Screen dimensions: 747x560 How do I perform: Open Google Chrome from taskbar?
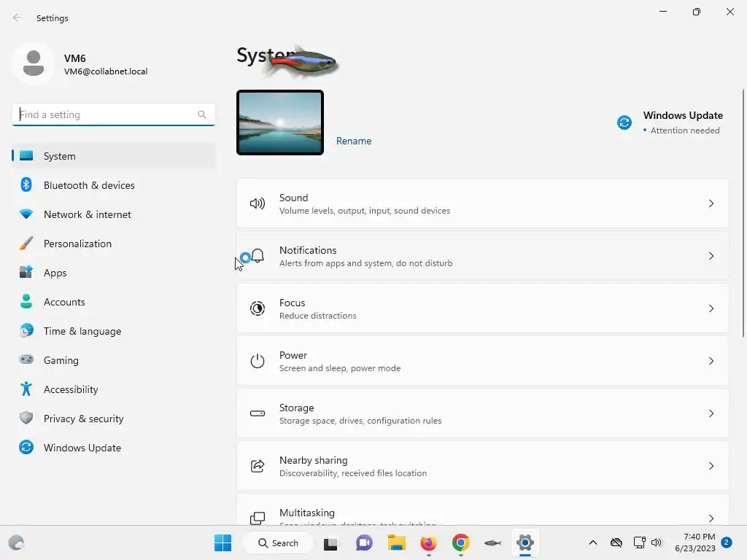461,542
